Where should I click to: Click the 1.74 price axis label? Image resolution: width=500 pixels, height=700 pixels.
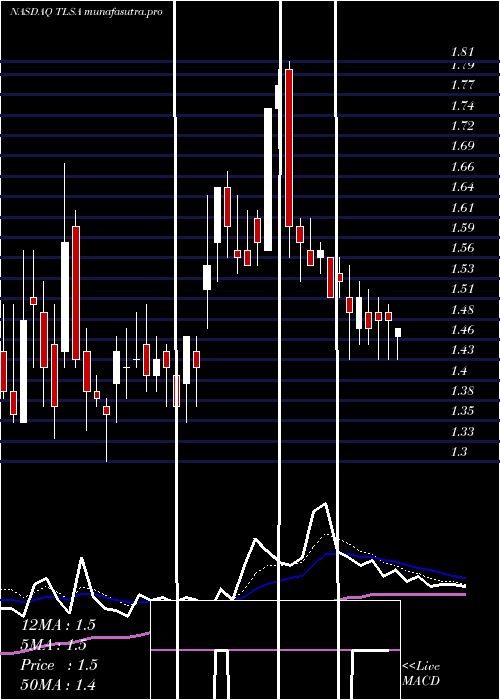coord(462,105)
